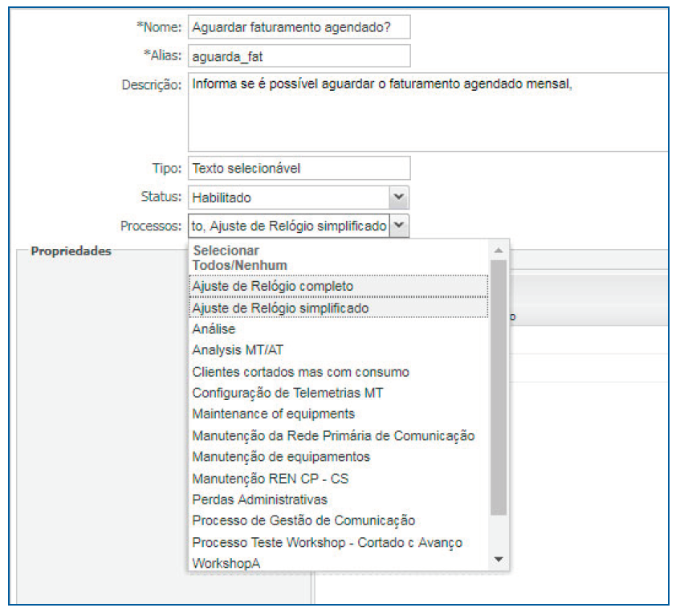Click scroll up arrow in process list
This screenshot has width=680, height=616.
(x=499, y=249)
